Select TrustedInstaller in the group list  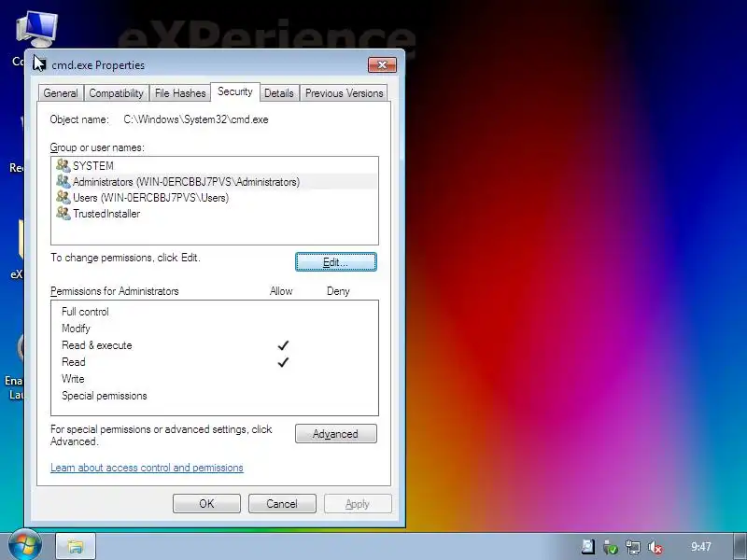point(215,214)
